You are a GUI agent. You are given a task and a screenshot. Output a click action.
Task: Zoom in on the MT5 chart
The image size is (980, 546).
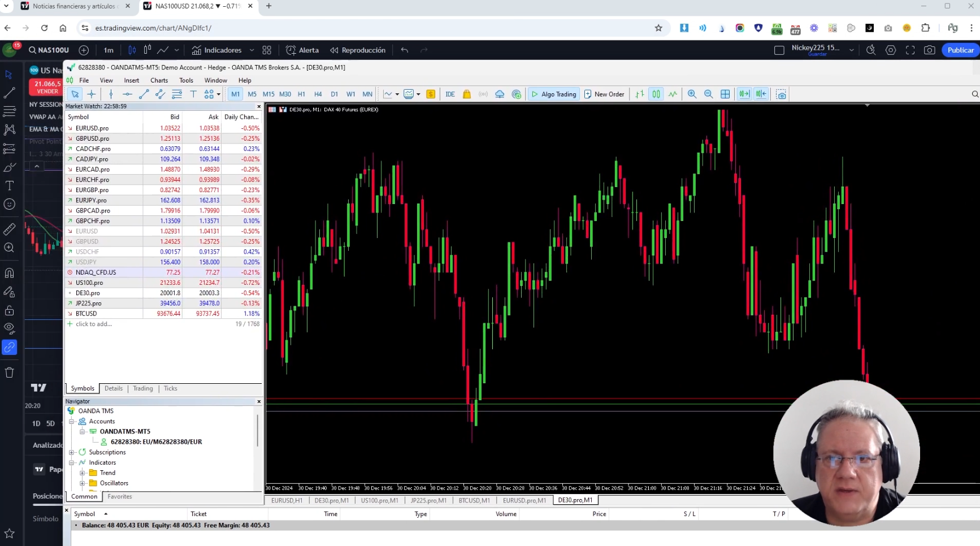(692, 94)
